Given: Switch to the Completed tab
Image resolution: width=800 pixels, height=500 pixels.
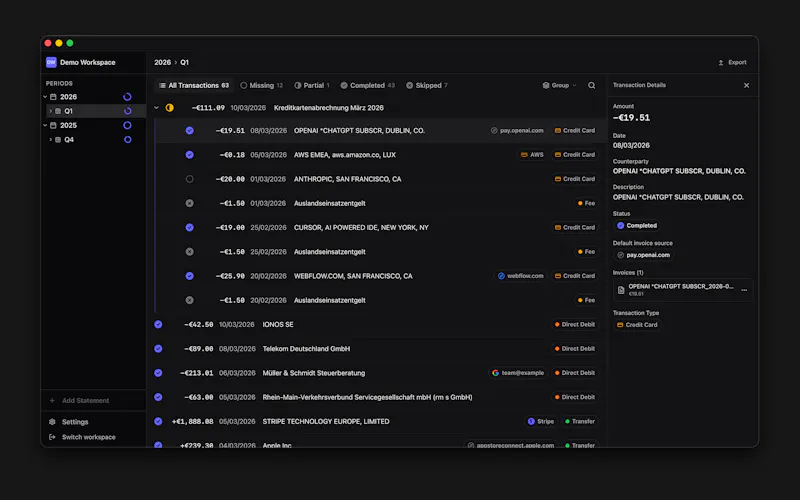Looking at the screenshot, I should point(367,85).
